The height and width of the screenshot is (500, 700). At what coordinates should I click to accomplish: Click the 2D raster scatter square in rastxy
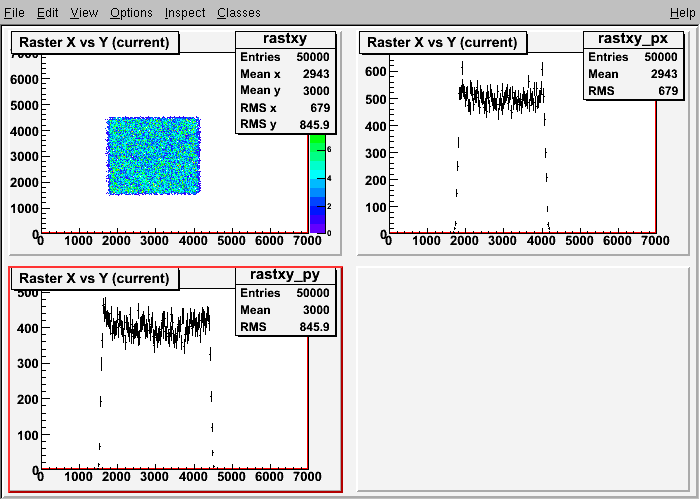coord(153,156)
